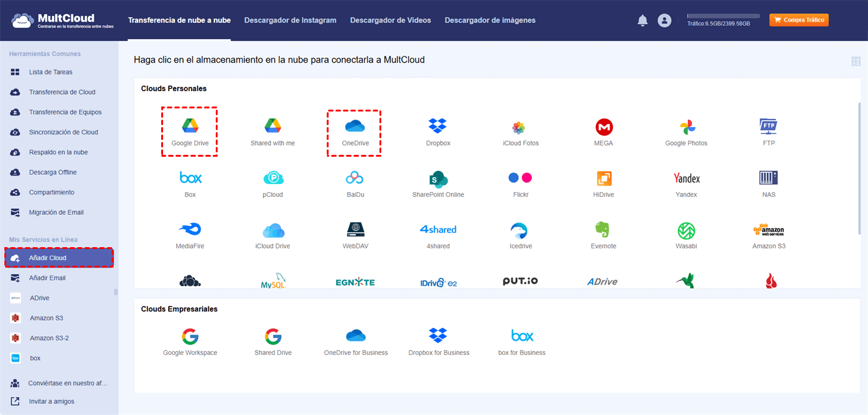Click Añadir Cloud in sidebar
The height and width of the screenshot is (415, 868).
tap(60, 258)
